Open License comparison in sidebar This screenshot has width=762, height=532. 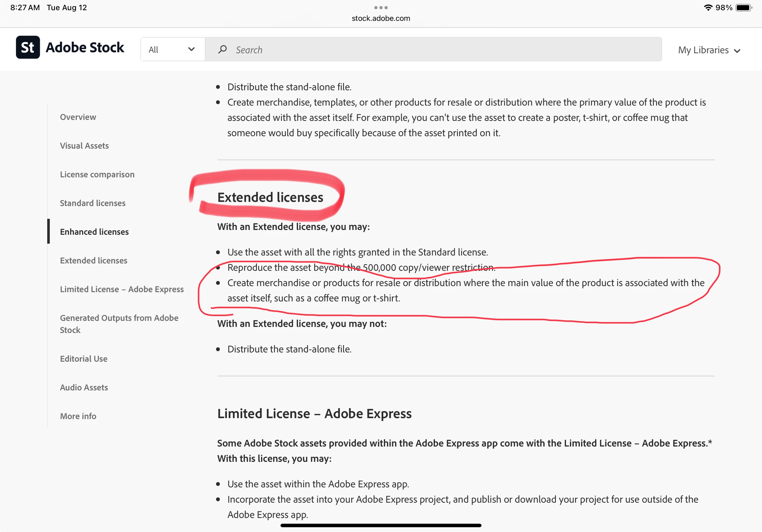coord(97,174)
